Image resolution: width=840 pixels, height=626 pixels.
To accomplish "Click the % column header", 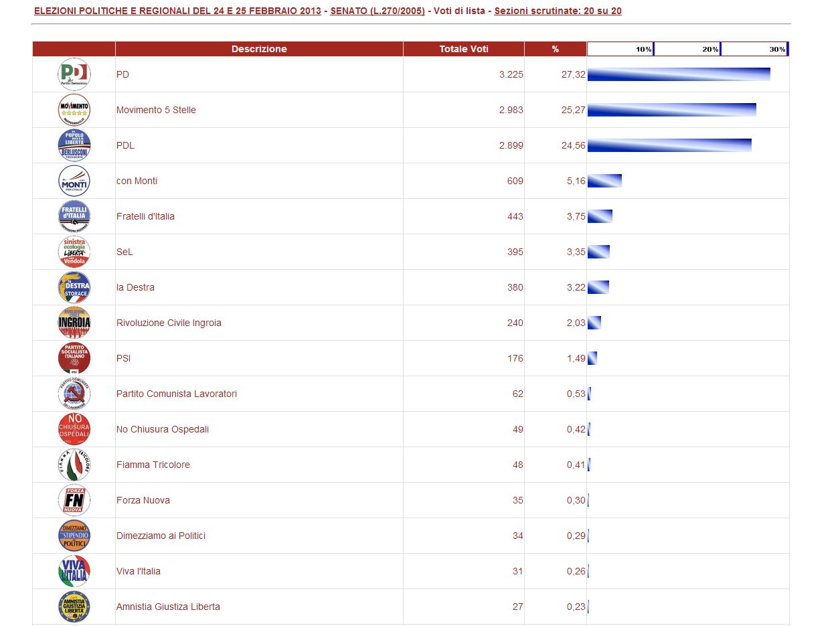I will pyautogui.click(x=555, y=49).
